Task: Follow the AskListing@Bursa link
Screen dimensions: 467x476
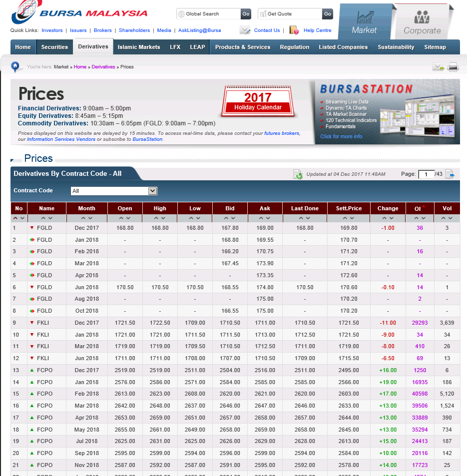Action: 199,30
